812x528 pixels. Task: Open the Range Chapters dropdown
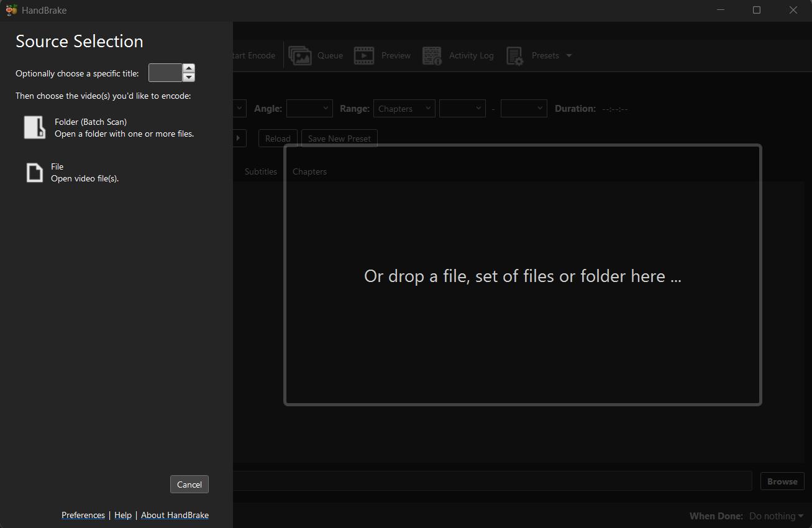click(404, 108)
